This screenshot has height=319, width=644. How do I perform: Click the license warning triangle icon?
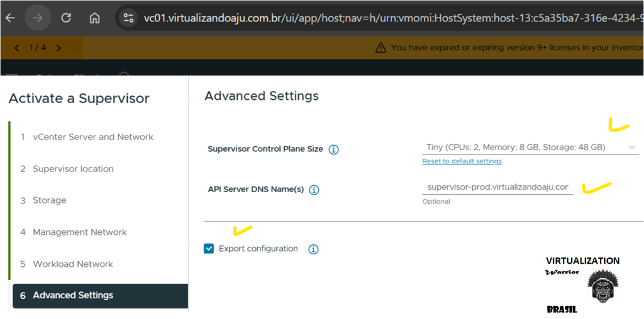click(380, 48)
